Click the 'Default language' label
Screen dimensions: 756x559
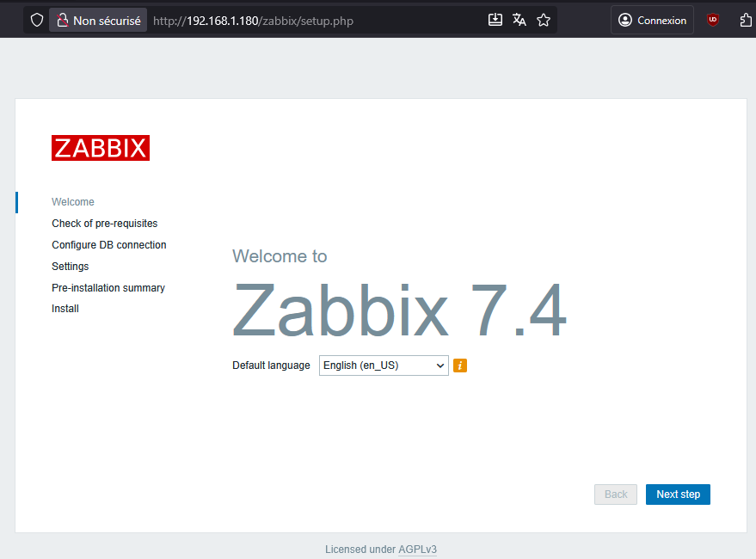[x=271, y=365]
